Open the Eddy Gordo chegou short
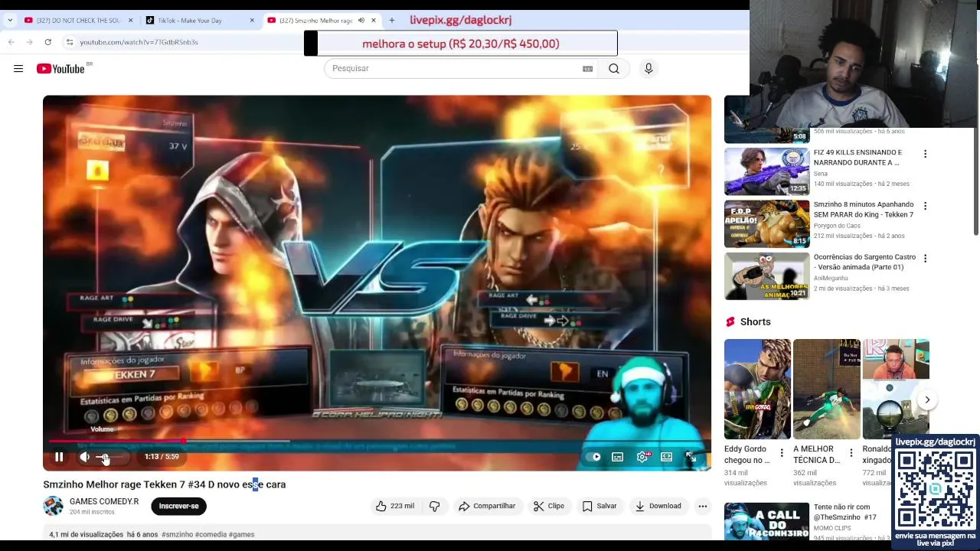 click(x=757, y=390)
